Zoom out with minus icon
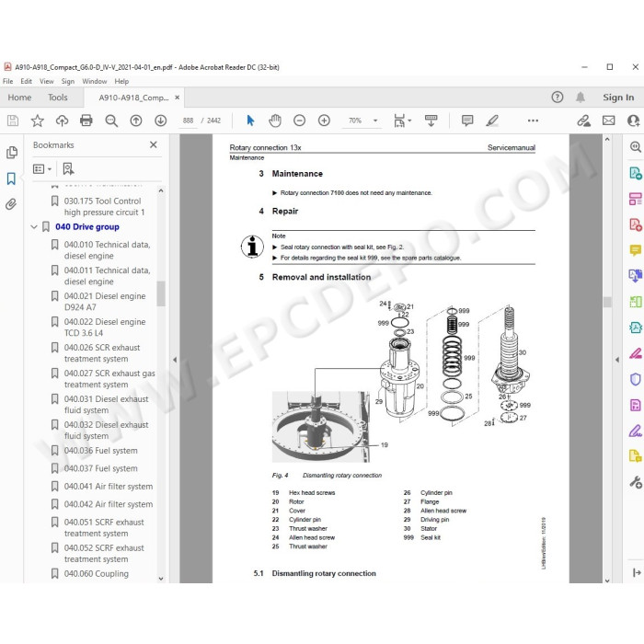 point(299,121)
